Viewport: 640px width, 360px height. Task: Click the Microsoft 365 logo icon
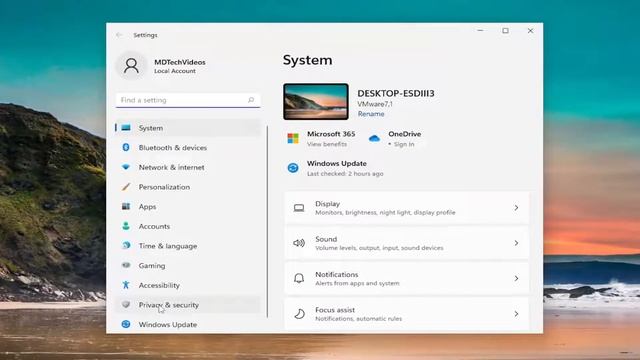pyautogui.click(x=293, y=138)
